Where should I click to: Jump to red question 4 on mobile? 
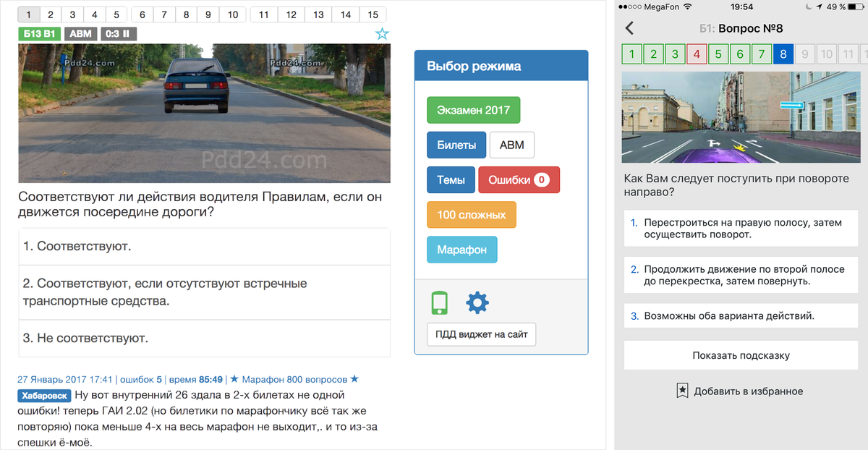pyautogui.click(x=697, y=54)
